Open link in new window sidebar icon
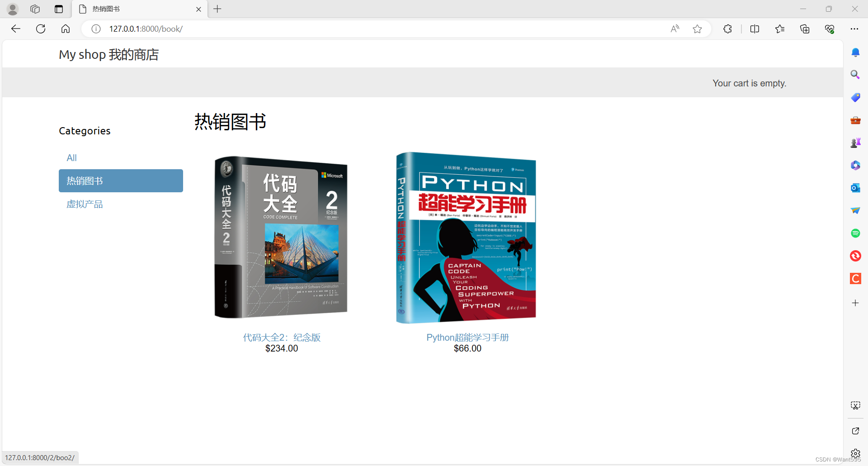The width and height of the screenshot is (868, 466). (855, 431)
